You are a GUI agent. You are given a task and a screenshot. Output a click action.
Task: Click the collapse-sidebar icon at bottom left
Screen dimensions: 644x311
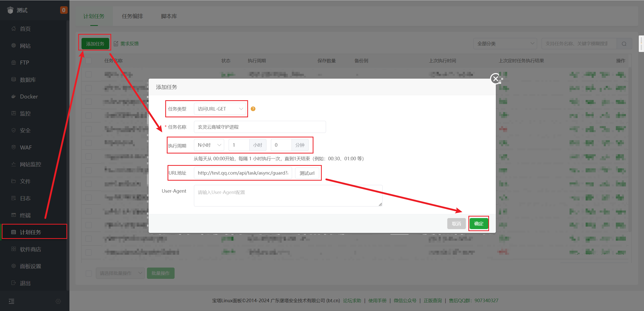[12, 301]
